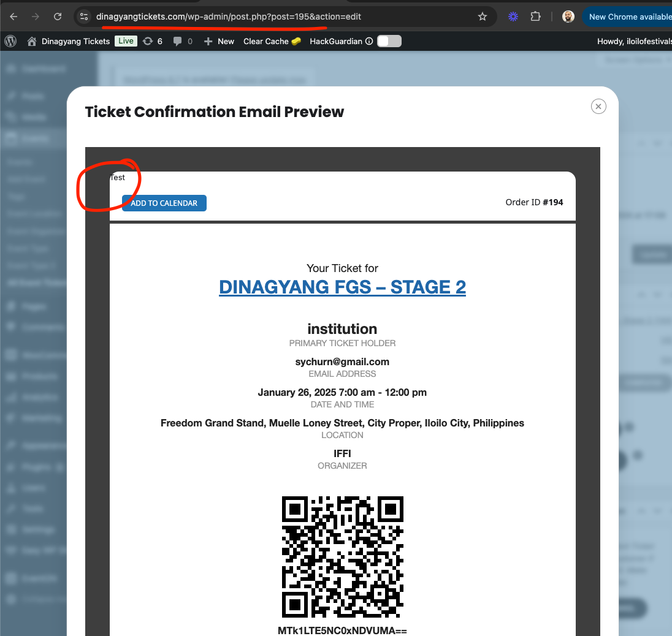Open the Chrome extensions puzzle icon
The height and width of the screenshot is (636, 672).
click(x=535, y=17)
